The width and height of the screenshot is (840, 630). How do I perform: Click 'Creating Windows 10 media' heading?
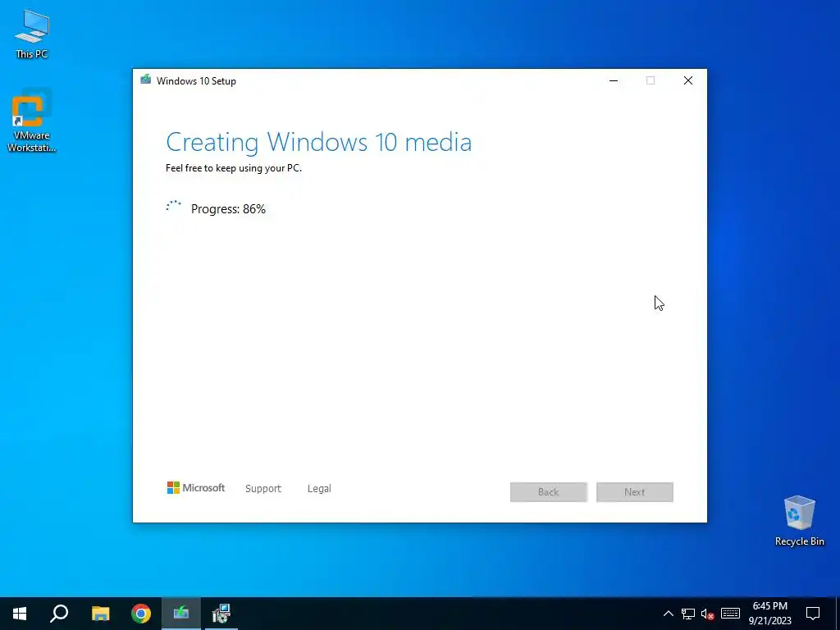[319, 142]
